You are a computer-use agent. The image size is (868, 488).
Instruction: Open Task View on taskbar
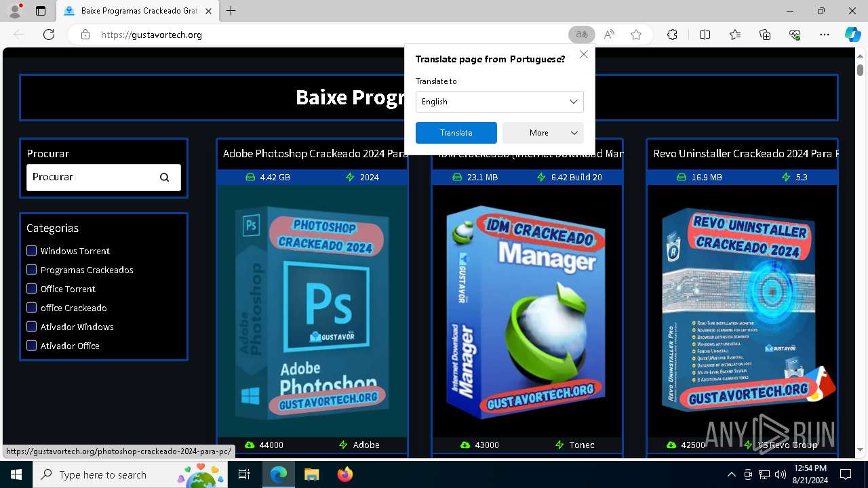point(245,474)
